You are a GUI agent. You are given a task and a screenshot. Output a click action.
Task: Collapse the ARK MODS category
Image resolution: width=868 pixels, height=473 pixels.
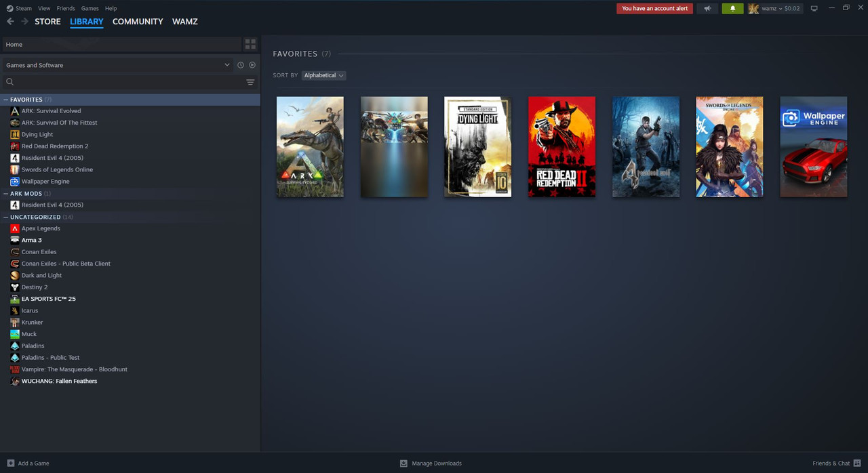(6, 193)
